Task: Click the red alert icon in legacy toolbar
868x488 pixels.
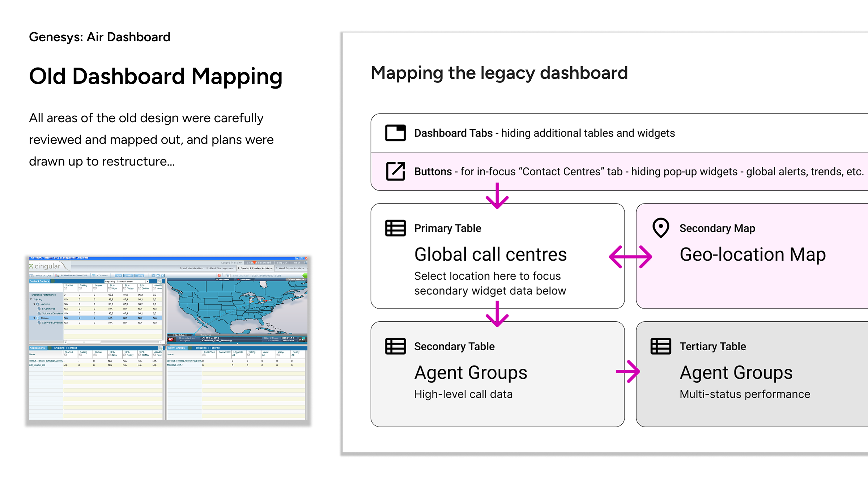Action: click(219, 275)
